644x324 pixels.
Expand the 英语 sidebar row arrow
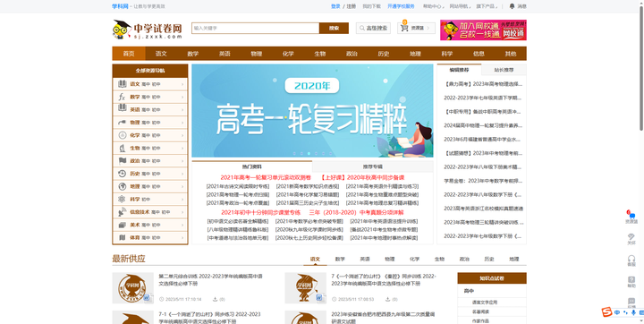(182, 110)
